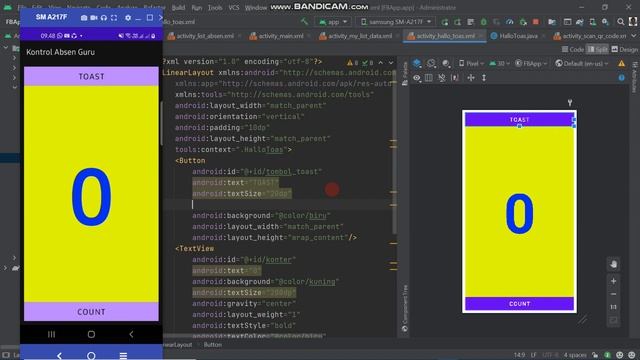Open settings gear in the SM A217F mirror window

tap(128, 18)
